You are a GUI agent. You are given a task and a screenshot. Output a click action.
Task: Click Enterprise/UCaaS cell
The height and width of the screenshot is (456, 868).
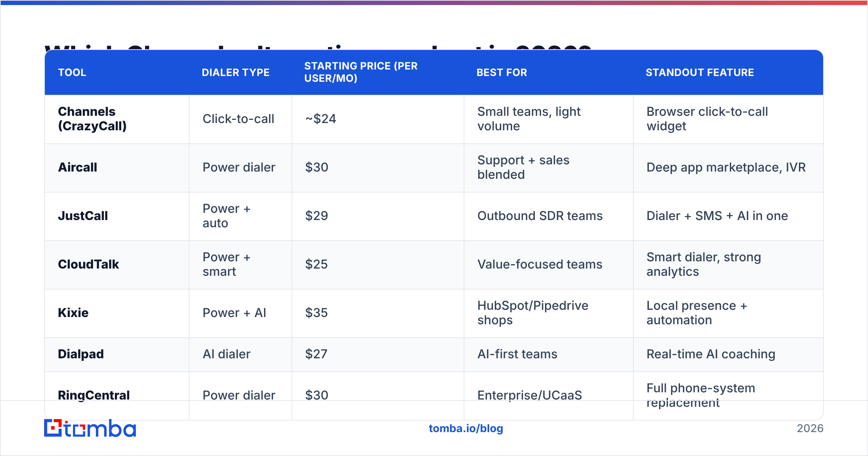click(x=529, y=395)
